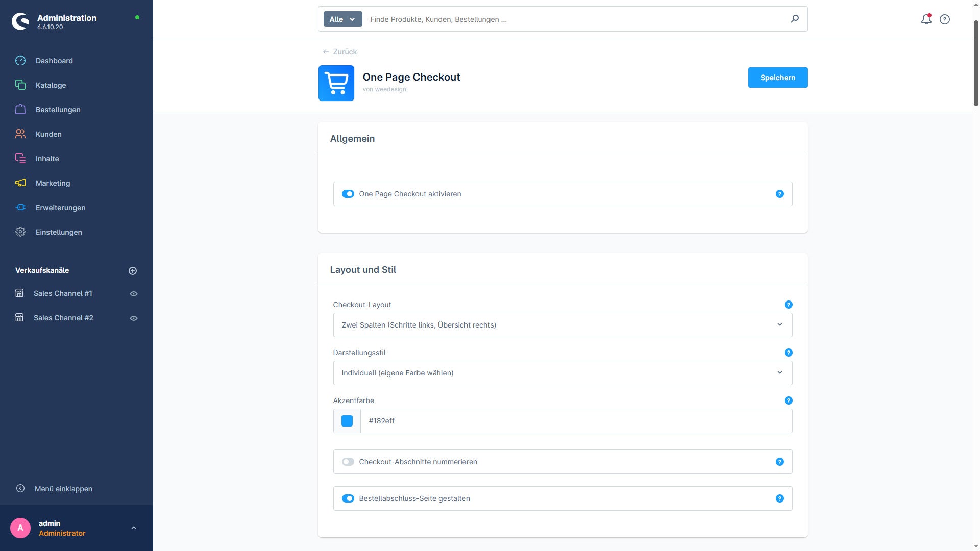This screenshot has height=551, width=980.
Task: Click the Shopware logo icon
Action: click(x=20, y=21)
